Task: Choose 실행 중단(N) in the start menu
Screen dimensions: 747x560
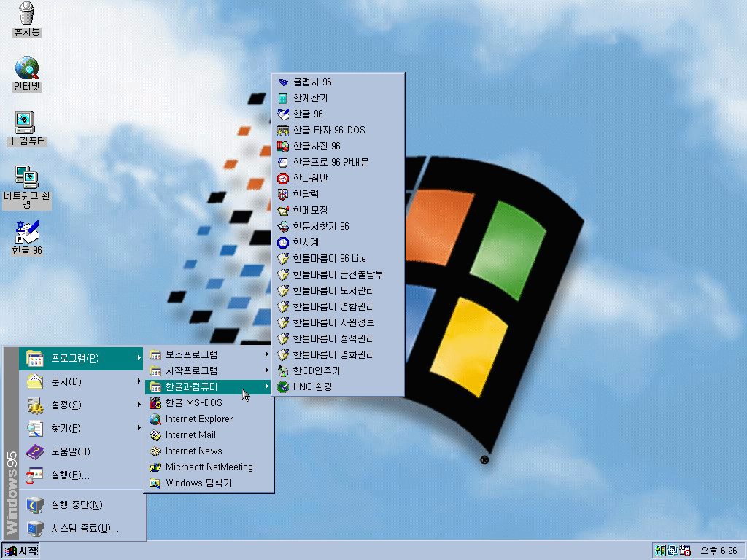Action: coord(82,505)
